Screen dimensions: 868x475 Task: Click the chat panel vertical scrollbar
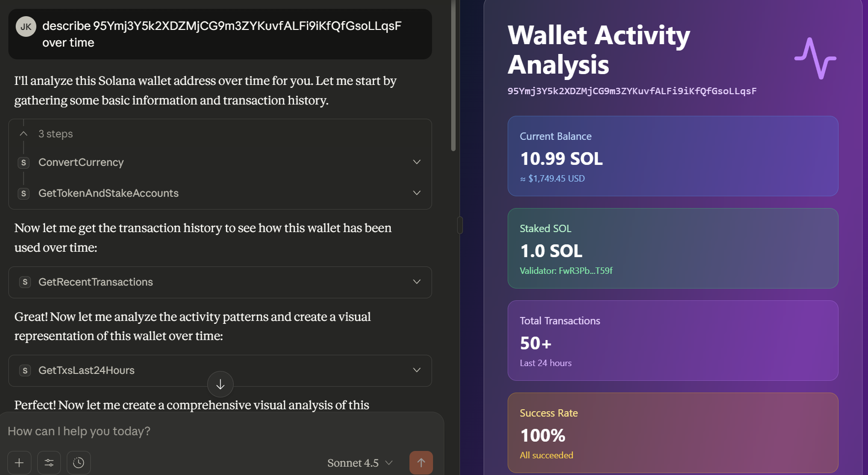point(453,76)
